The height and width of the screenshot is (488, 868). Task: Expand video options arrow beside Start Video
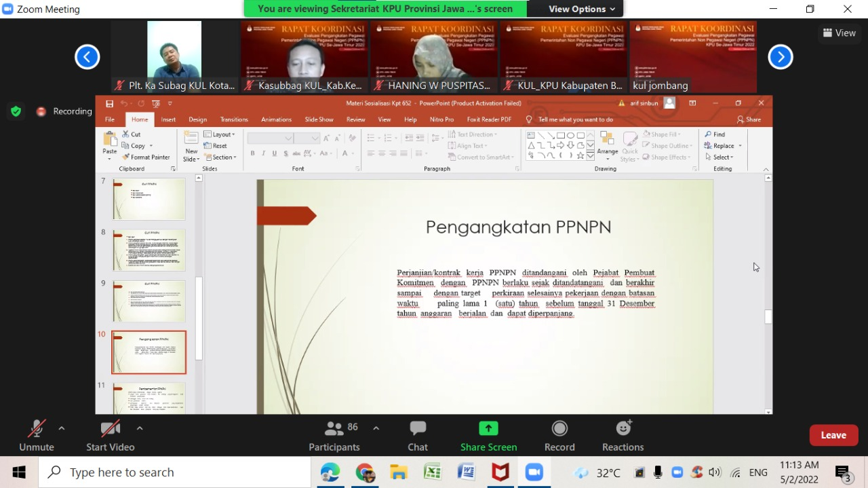coord(140,428)
